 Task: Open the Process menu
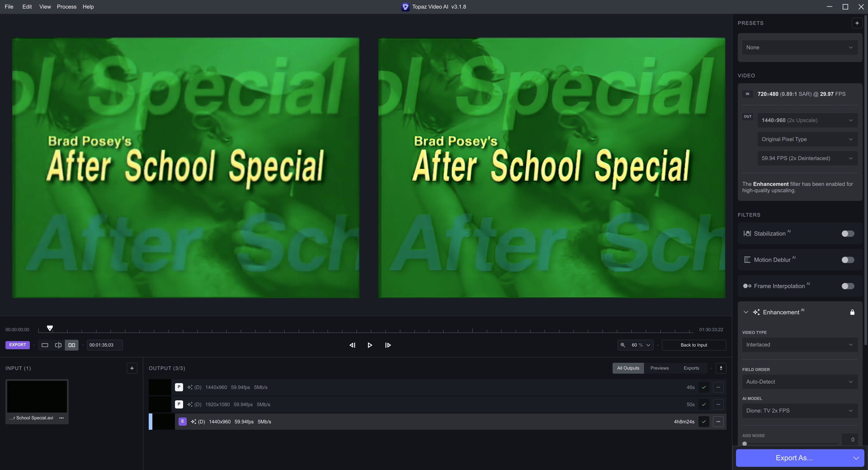[66, 7]
